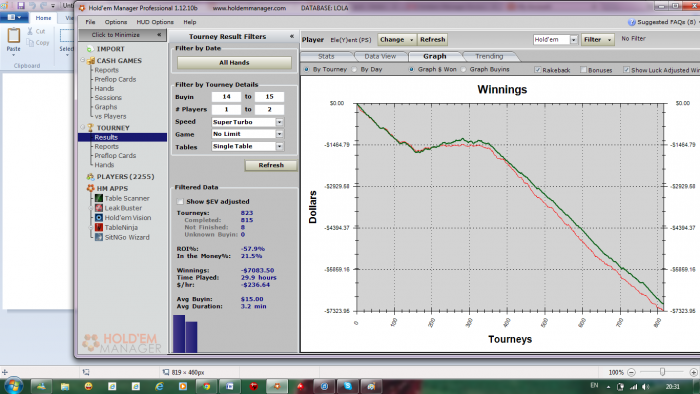This screenshot has width=700, height=394.
Task: Launch TableNinja icon in sidebar
Action: [99, 228]
